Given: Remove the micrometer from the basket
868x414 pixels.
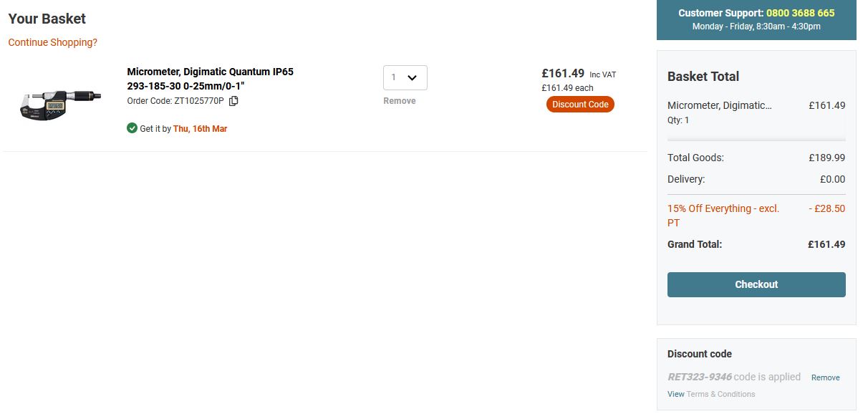Looking at the screenshot, I should (399, 101).
